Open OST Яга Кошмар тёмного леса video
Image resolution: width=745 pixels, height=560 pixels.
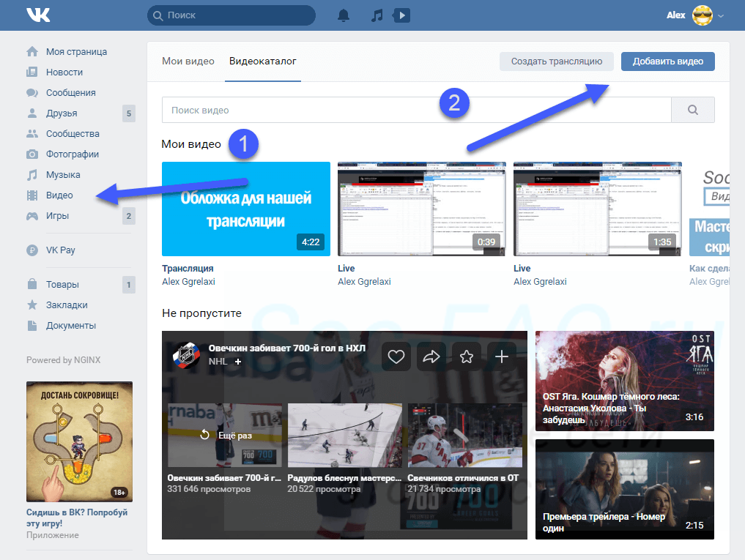[624, 381]
